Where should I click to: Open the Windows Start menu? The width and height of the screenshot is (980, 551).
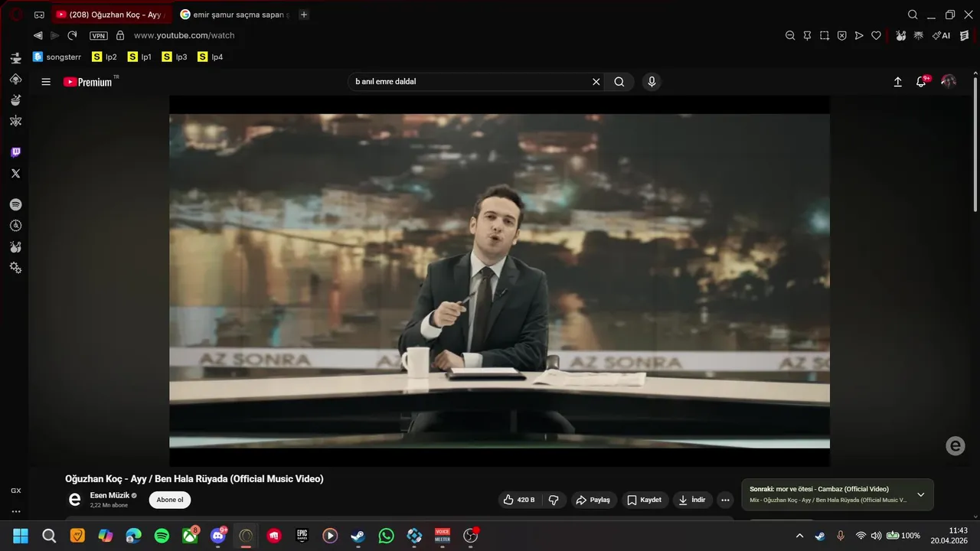[21, 536]
